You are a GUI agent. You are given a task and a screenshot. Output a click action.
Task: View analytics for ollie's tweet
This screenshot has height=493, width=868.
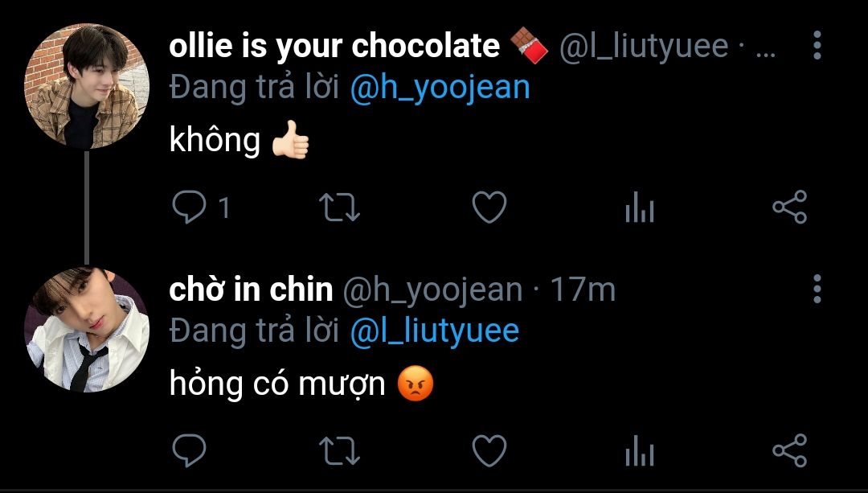coord(640,207)
